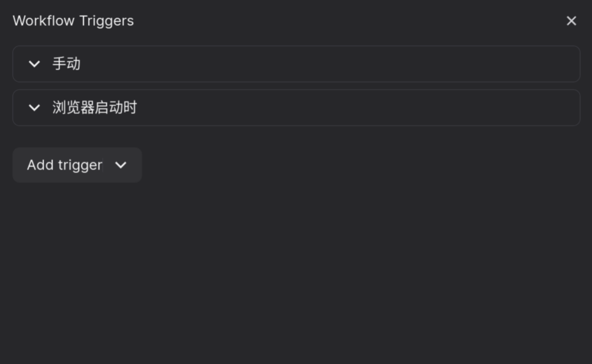
Task: Open the Add trigger dropdown arrow
Action: point(121,165)
